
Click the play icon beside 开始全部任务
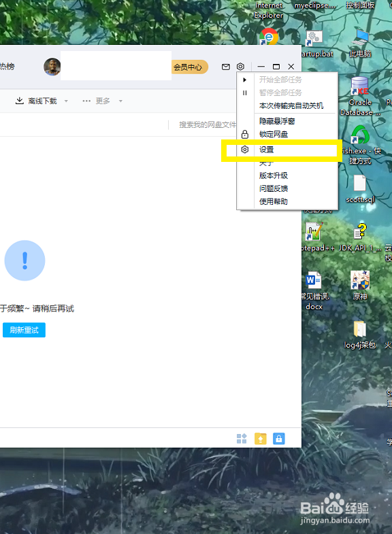(244, 80)
